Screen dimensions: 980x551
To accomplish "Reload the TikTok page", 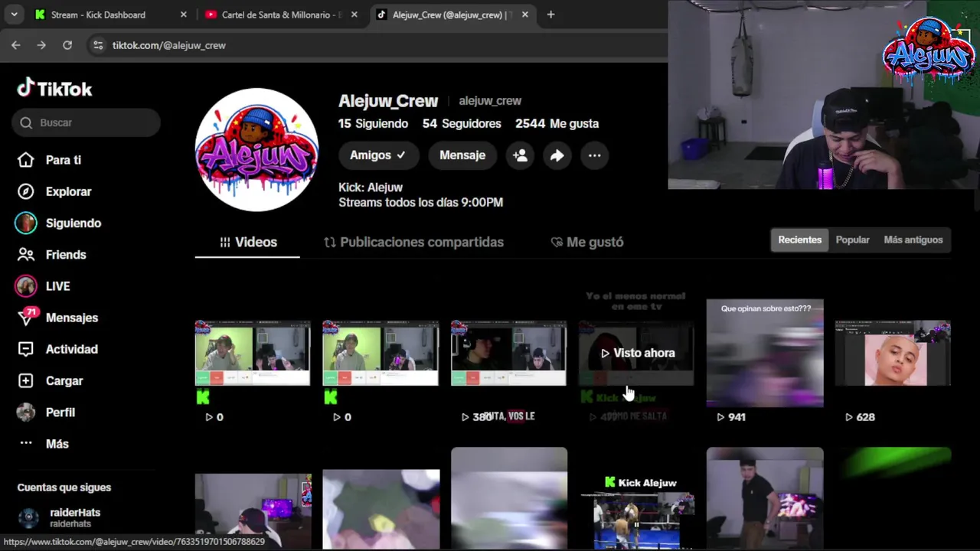I will [67, 45].
